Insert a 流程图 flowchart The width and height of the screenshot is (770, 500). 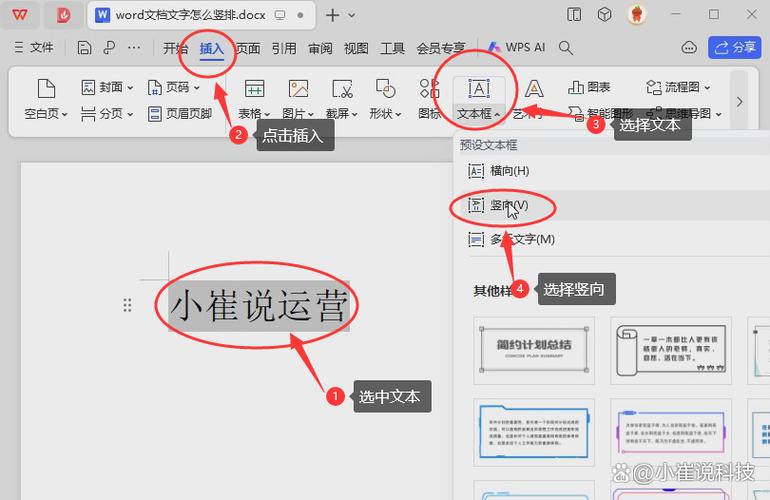pyautogui.click(x=673, y=87)
